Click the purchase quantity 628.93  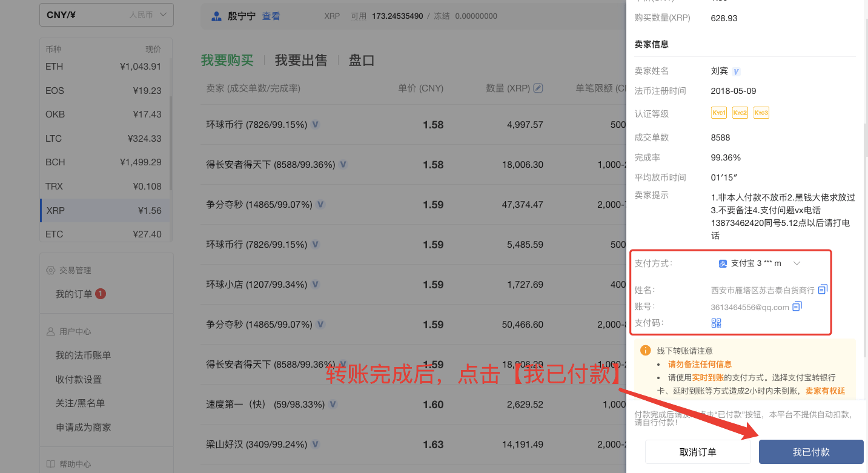pos(724,18)
